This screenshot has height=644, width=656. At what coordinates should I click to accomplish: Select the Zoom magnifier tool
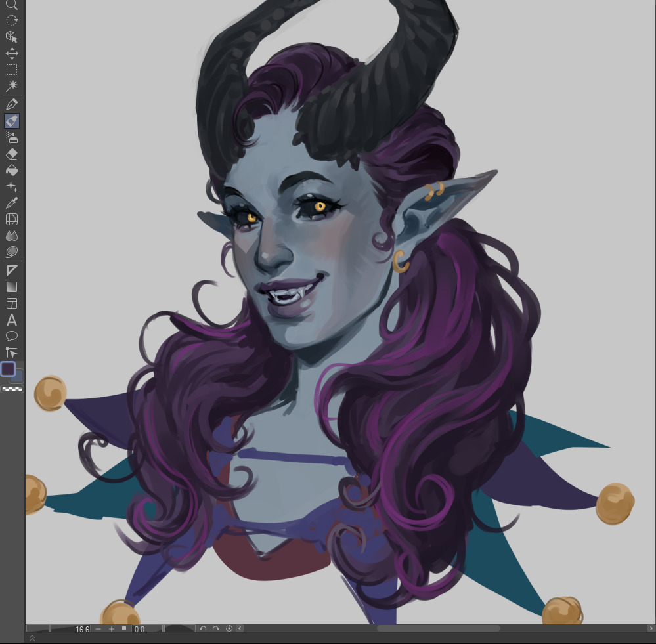point(12,4)
